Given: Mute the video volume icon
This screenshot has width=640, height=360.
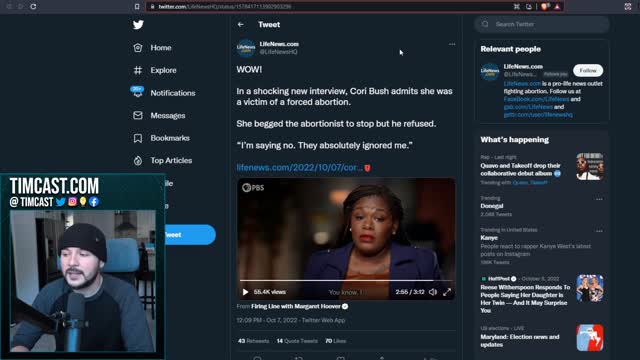Looking at the screenshot, I should pyautogui.click(x=433, y=292).
